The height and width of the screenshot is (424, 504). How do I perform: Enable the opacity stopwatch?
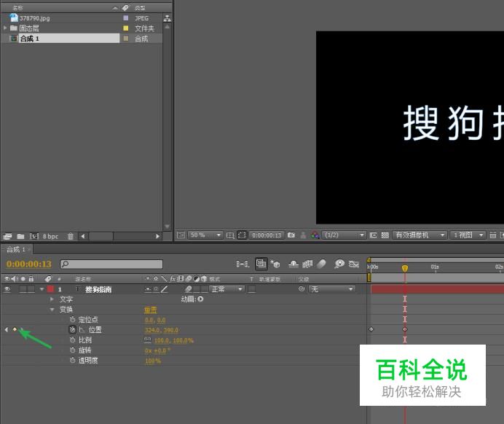(x=73, y=360)
